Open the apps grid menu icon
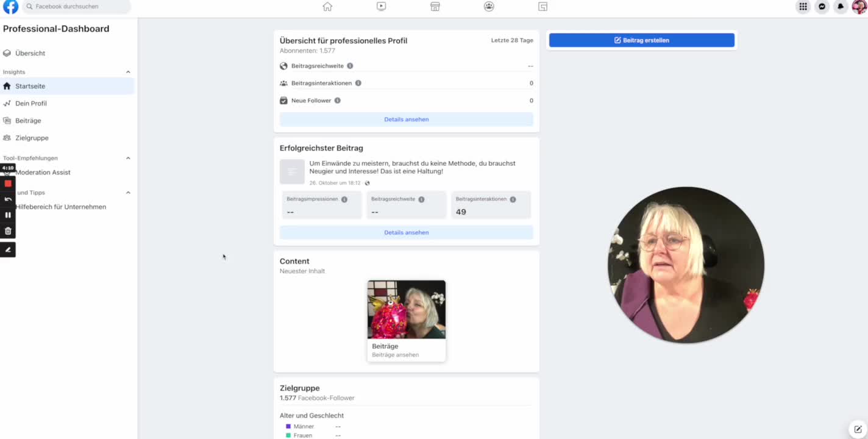 pos(803,7)
